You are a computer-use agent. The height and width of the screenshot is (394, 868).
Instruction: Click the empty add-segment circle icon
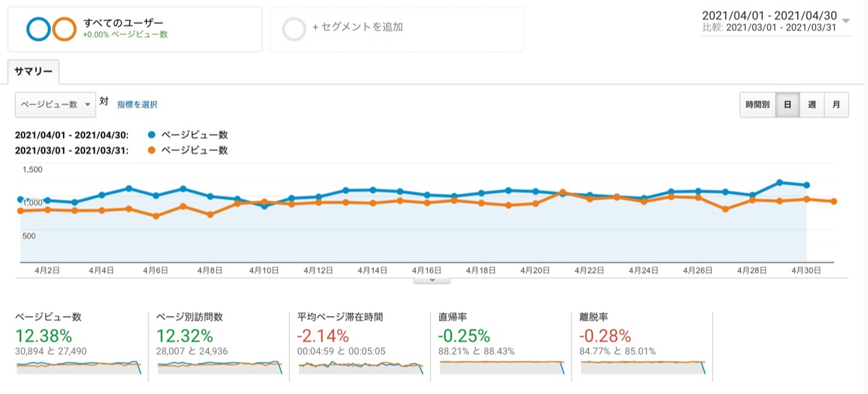click(294, 29)
